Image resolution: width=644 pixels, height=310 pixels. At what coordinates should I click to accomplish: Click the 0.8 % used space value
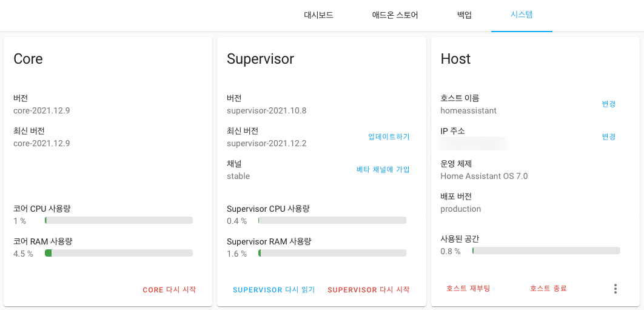450,251
